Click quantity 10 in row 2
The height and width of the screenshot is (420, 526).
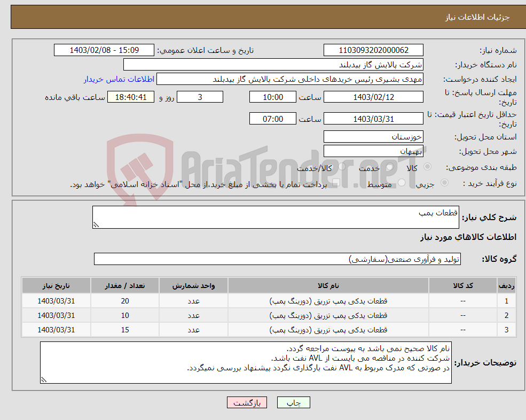click(x=125, y=315)
